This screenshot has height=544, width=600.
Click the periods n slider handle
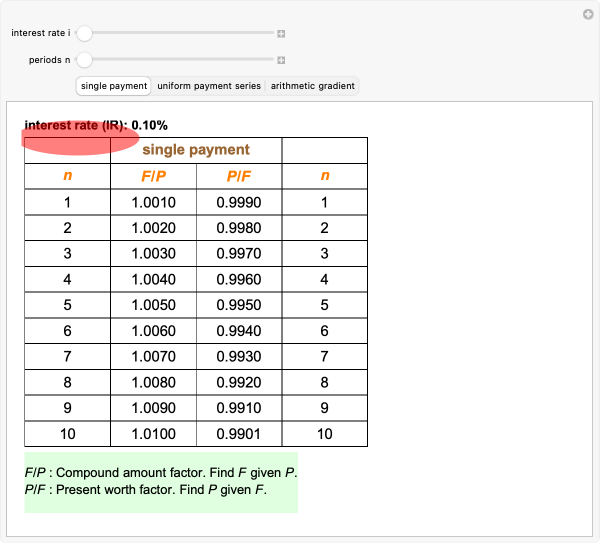(x=85, y=60)
